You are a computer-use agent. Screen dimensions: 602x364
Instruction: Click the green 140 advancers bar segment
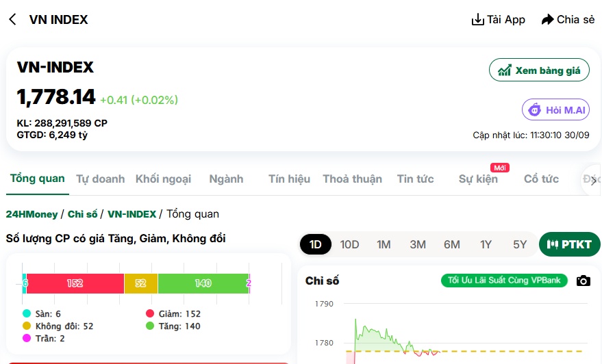pyautogui.click(x=203, y=283)
